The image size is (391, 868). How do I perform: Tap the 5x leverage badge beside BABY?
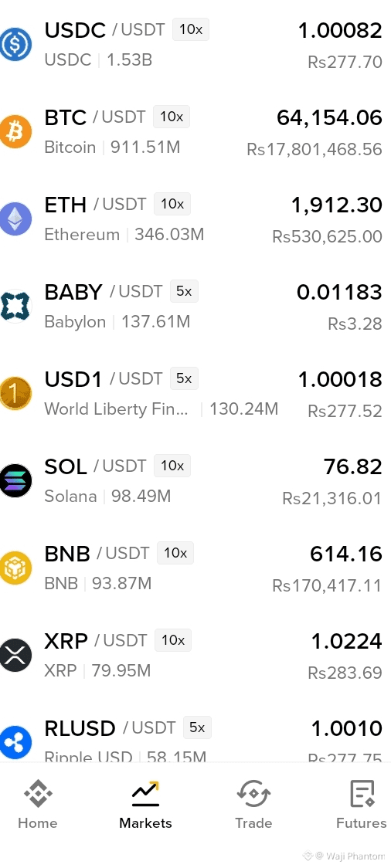pyautogui.click(x=184, y=291)
